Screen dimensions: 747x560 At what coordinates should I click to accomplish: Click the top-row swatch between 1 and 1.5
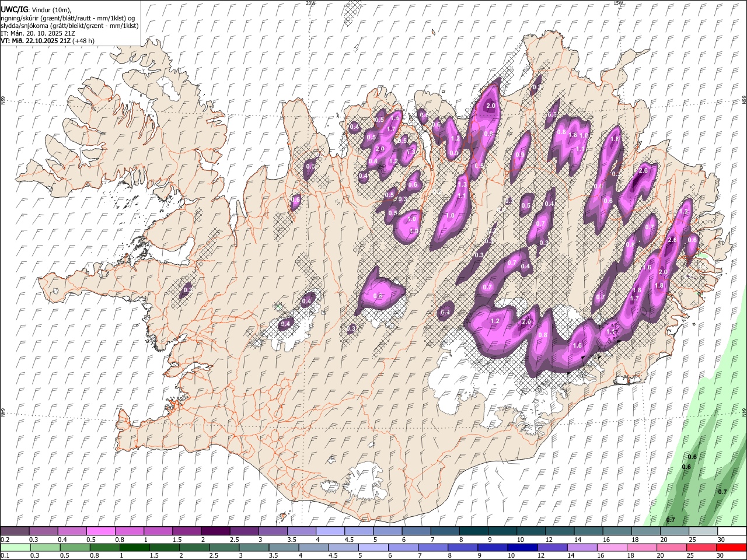[x=158, y=531]
